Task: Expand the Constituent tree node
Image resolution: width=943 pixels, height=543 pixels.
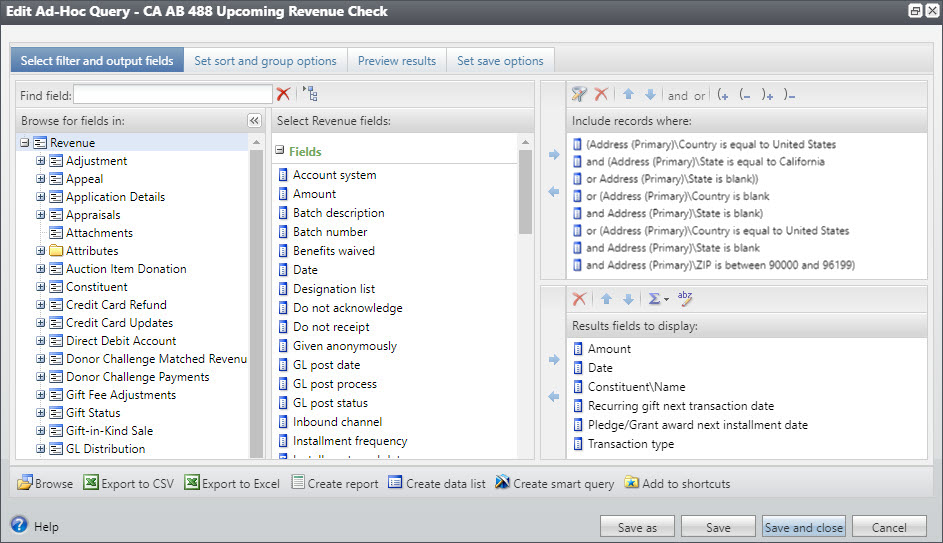Action: (x=40, y=287)
